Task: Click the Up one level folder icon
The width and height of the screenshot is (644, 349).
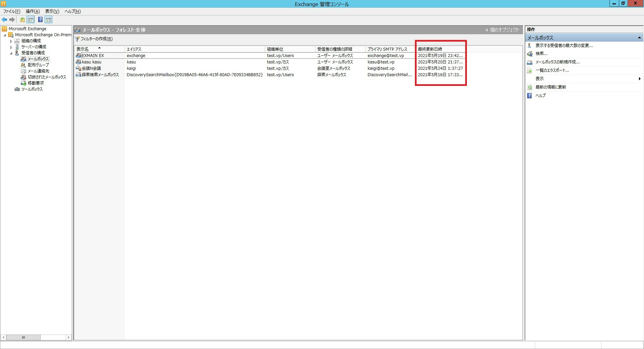Action: point(22,20)
